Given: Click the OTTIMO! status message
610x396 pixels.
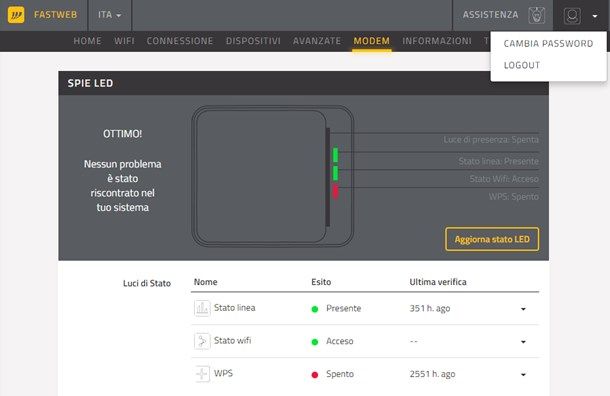Looking at the screenshot, I should coord(123,134).
